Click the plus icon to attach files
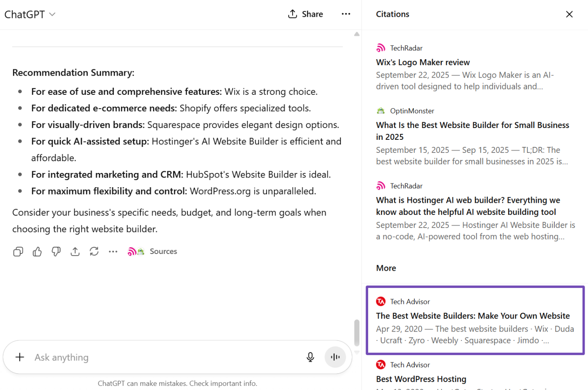The height and width of the screenshot is (390, 588). click(x=20, y=357)
